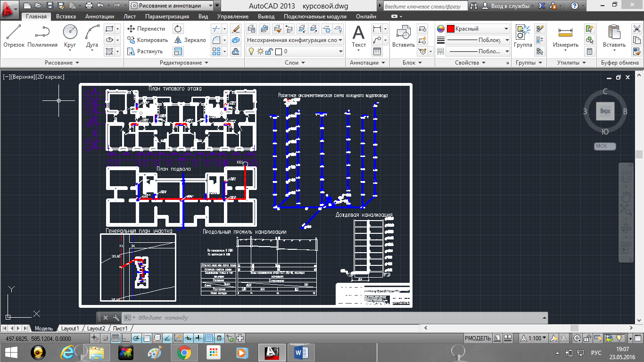
Task: Select the Отрезок line tool
Action: click(x=14, y=36)
